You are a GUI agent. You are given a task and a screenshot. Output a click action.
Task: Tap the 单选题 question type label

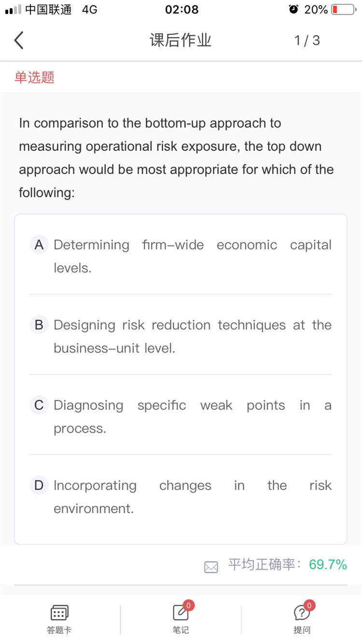tap(34, 77)
